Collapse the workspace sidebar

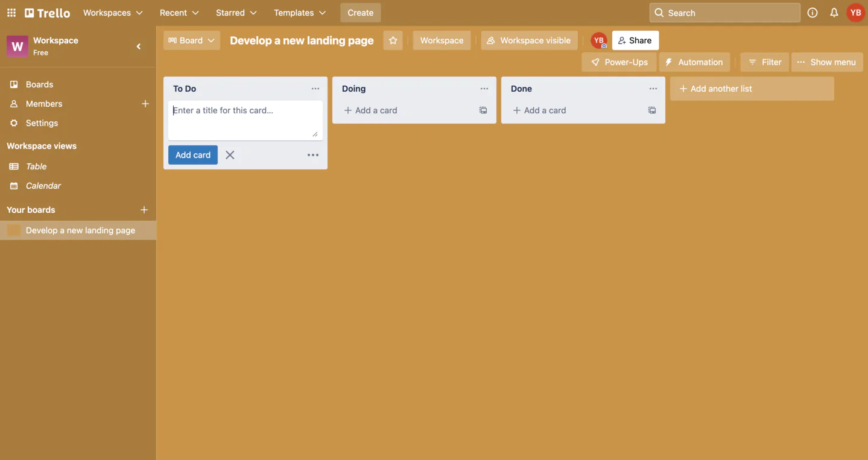tap(138, 45)
